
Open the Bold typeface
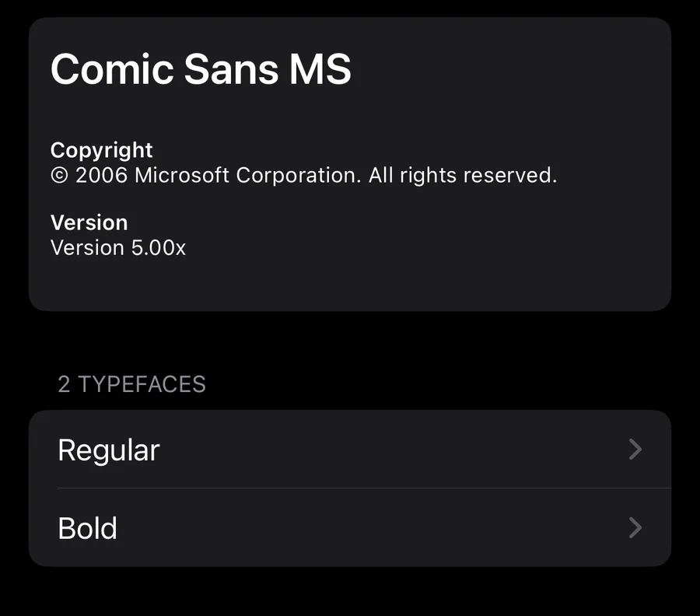[88, 529]
